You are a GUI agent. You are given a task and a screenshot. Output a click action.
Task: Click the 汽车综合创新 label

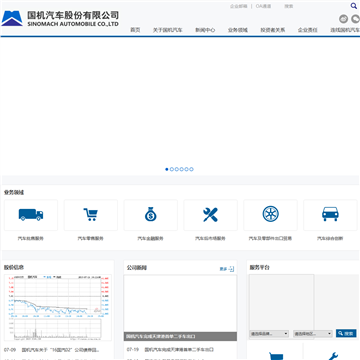[x=330, y=239]
